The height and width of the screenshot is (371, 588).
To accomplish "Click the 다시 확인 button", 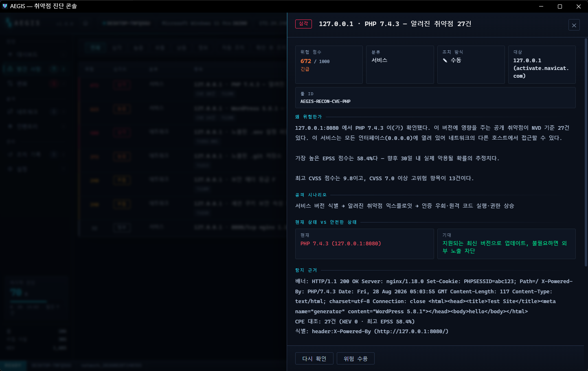I will [x=314, y=359].
